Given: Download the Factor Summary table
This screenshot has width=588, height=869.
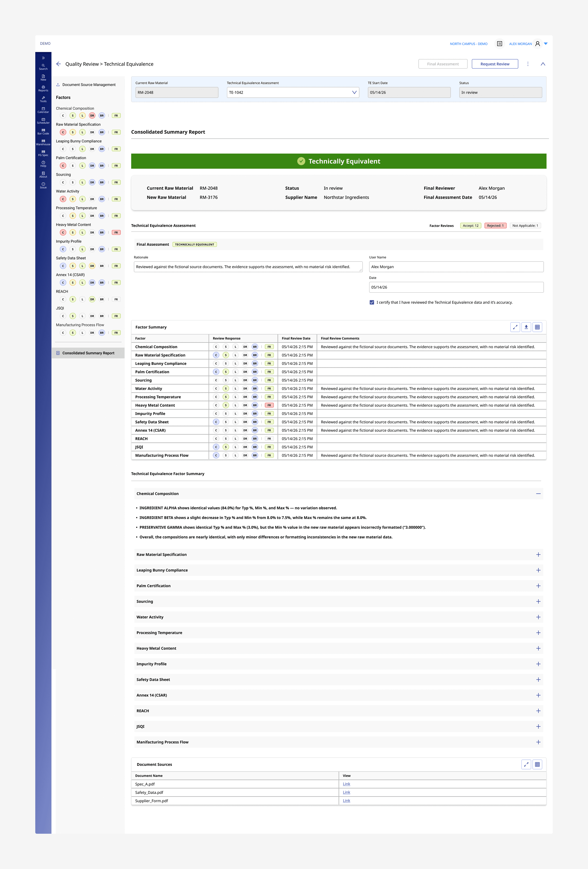Looking at the screenshot, I should coord(526,327).
